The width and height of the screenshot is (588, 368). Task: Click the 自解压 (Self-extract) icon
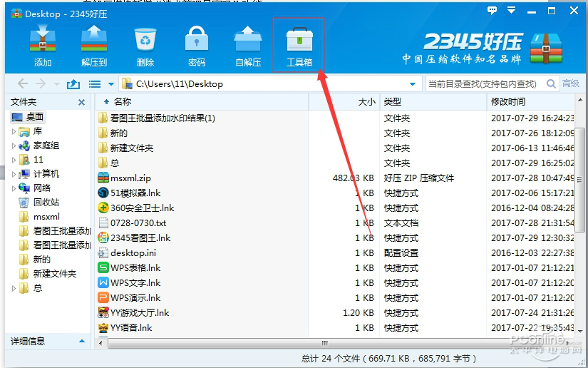click(x=248, y=39)
